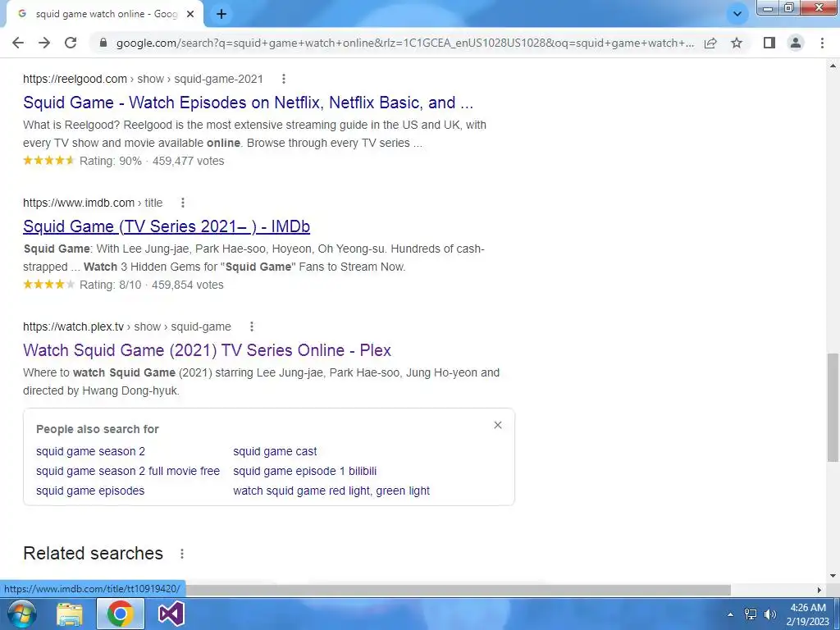Screen dimensions: 840x630
Task: Open more options for the reelgood.com result
Action: pyautogui.click(x=283, y=79)
